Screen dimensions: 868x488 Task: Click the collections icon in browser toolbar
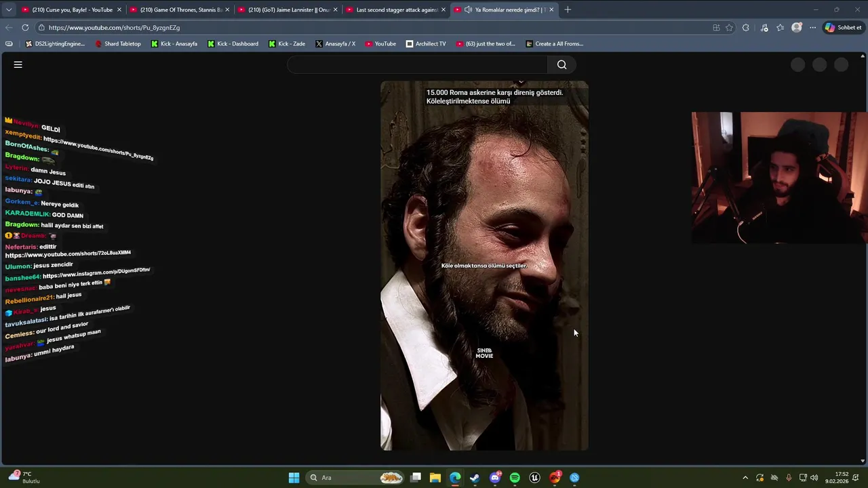780,28
